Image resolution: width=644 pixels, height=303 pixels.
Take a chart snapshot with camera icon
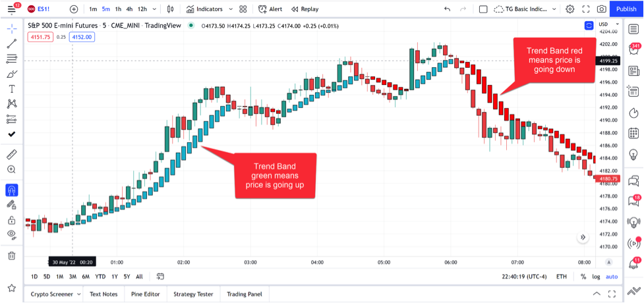point(601,9)
